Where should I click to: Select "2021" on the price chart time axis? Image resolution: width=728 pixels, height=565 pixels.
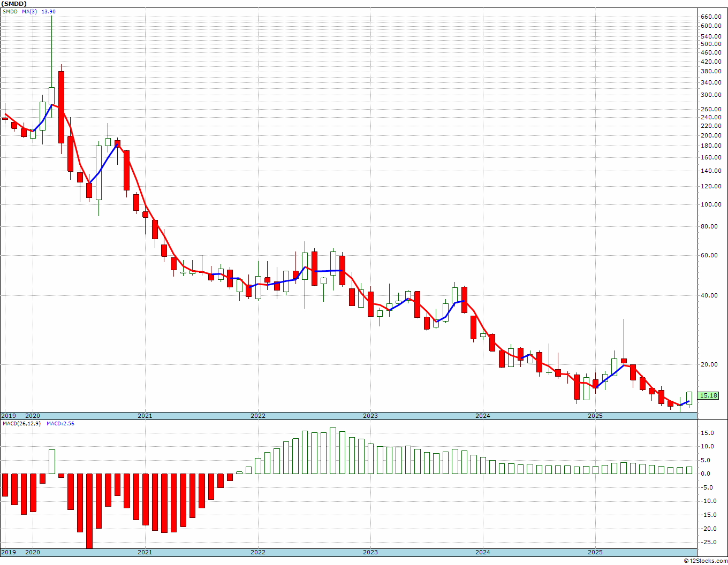point(145,416)
